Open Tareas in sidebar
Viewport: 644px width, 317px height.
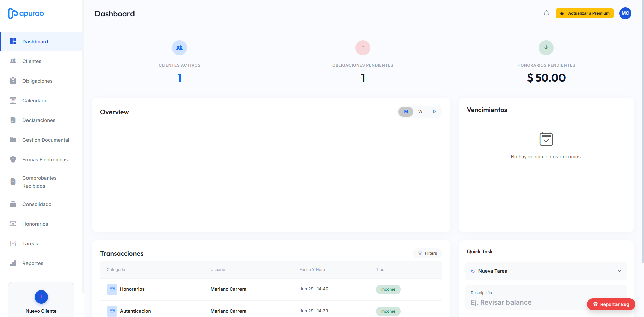click(42, 243)
